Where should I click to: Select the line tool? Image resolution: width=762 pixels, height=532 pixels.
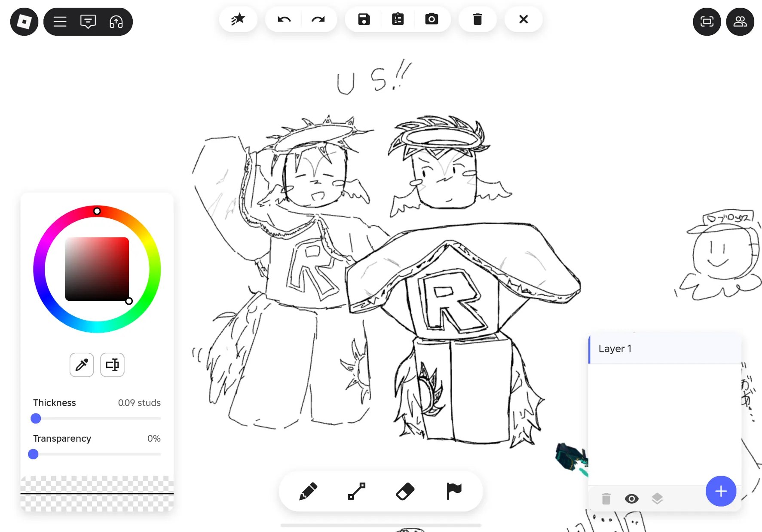(357, 491)
